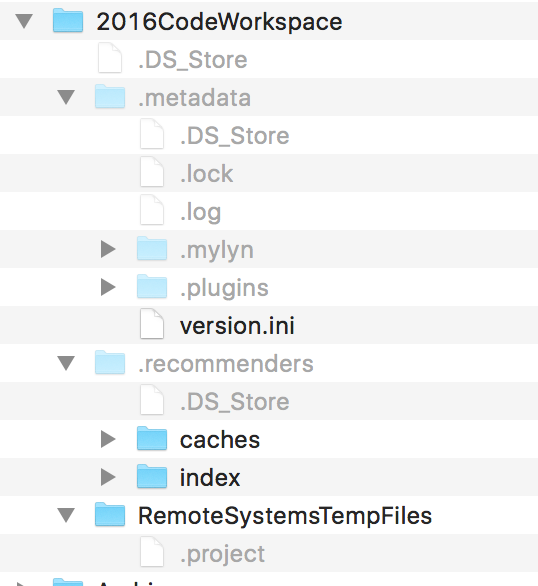Screen dimensions: 538x586
Task: Expand the .plugins folder
Action: [108, 287]
